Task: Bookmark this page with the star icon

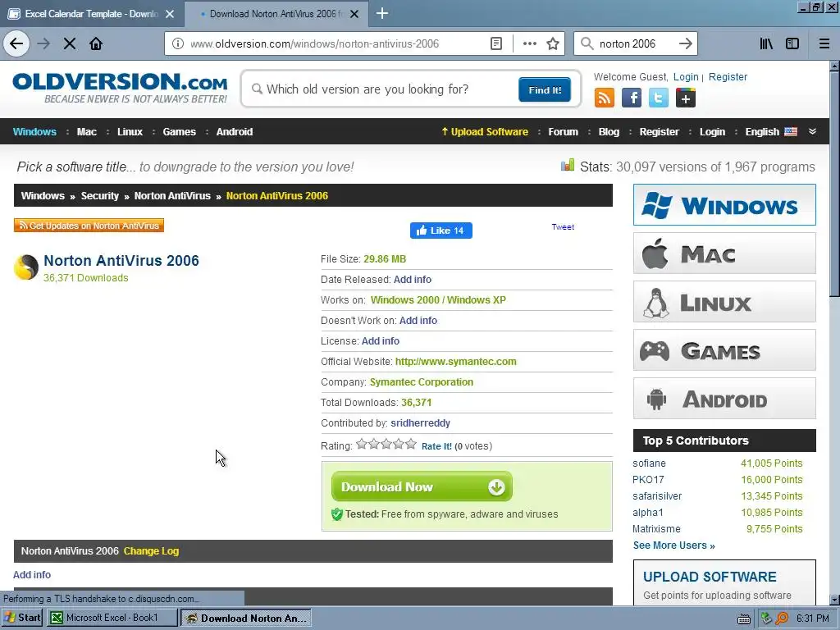Action: tap(553, 43)
